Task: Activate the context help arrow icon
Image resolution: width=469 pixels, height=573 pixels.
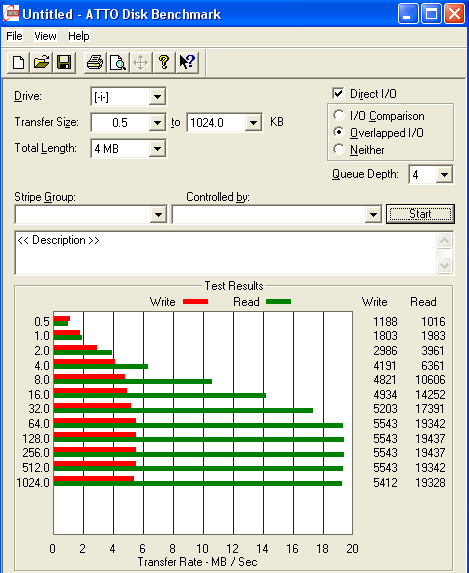Action: click(187, 62)
